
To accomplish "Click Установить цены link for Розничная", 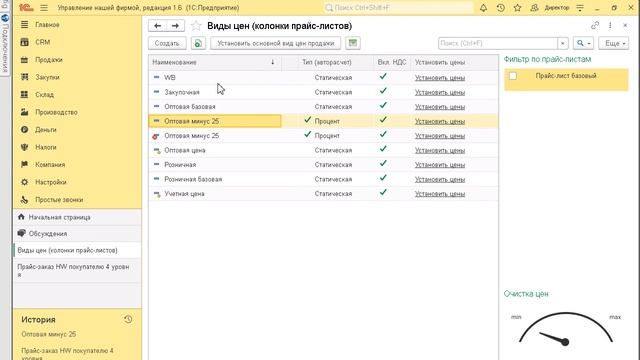I will (440, 165).
